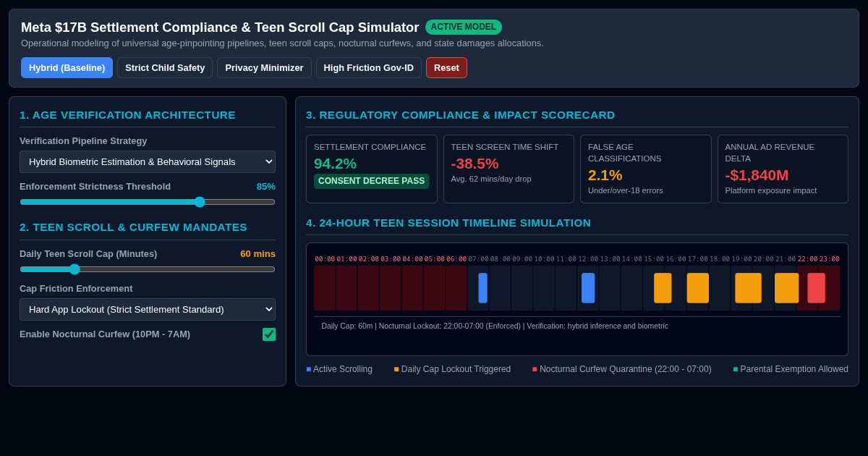Disable the Nocturnal Curfew checkbox
The width and height of the screenshot is (868, 456).
[269, 334]
